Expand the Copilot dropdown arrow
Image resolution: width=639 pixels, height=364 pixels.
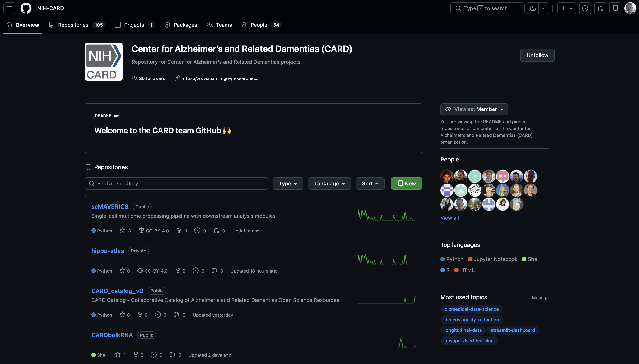click(543, 8)
